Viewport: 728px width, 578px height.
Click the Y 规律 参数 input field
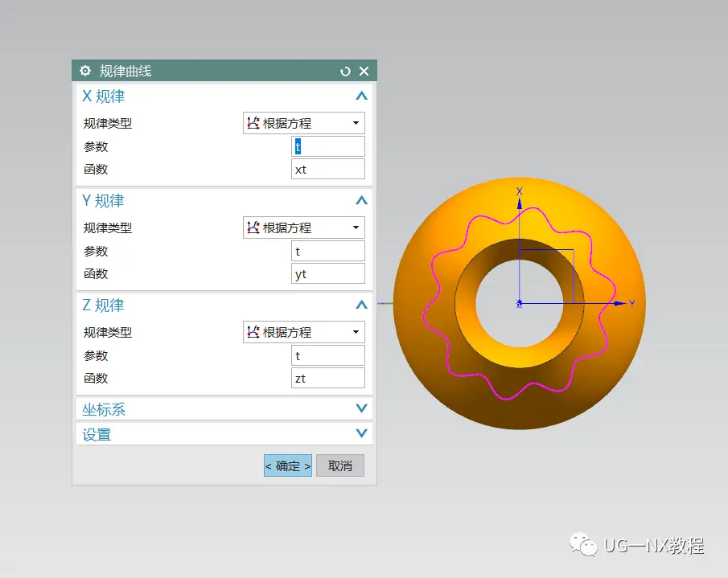pyautogui.click(x=328, y=251)
